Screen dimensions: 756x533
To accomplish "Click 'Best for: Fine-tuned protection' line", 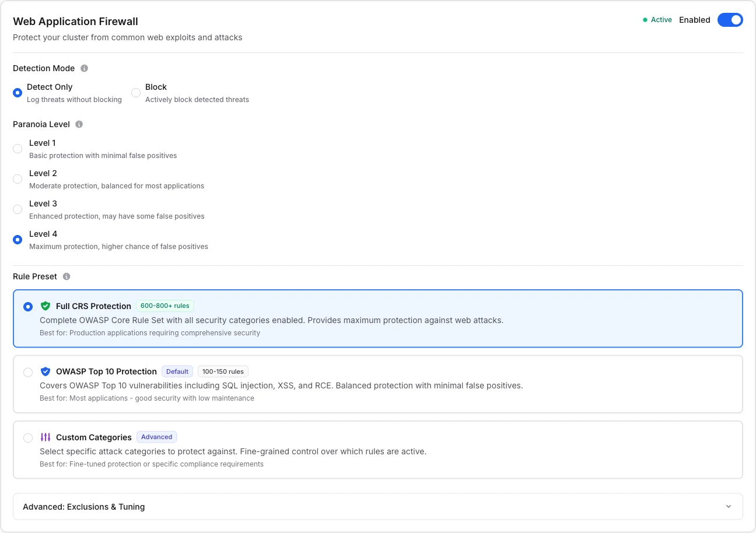I will pyautogui.click(x=152, y=464).
